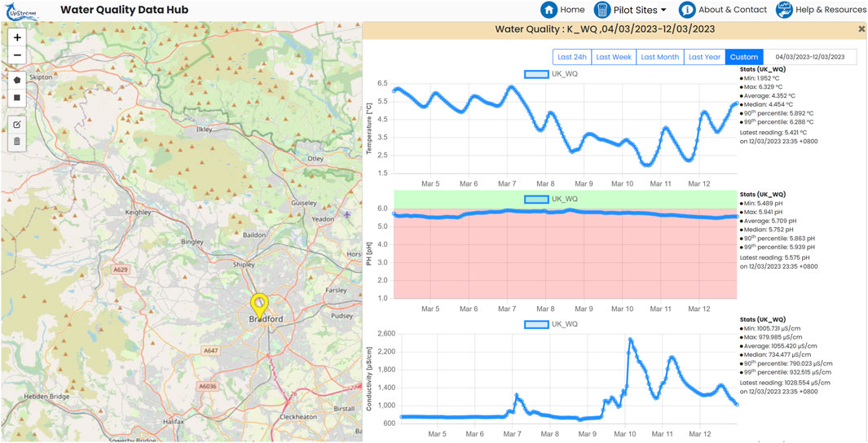Click Skipton label on the map
This screenshot has width=868, height=443.
pos(42,77)
